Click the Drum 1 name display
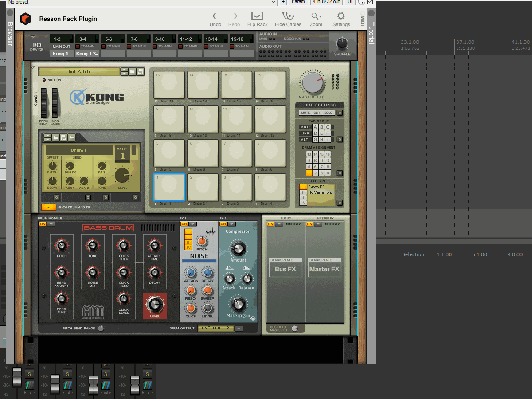 (78, 150)
